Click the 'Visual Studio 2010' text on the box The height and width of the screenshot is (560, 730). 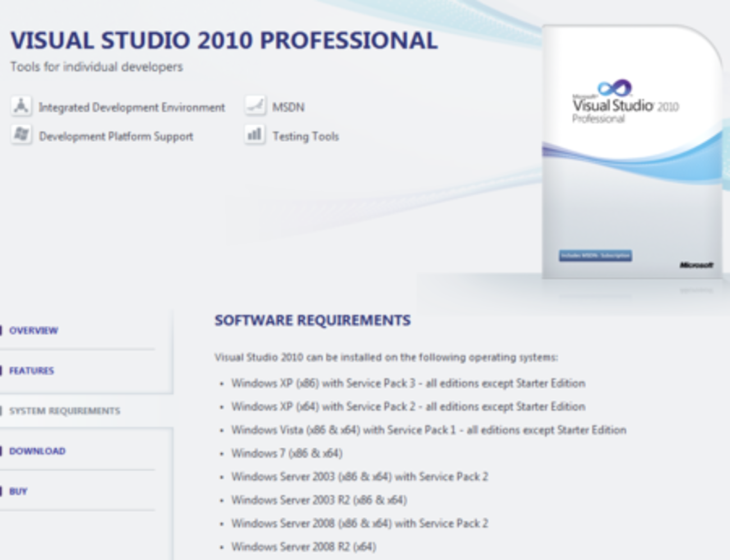626,106
